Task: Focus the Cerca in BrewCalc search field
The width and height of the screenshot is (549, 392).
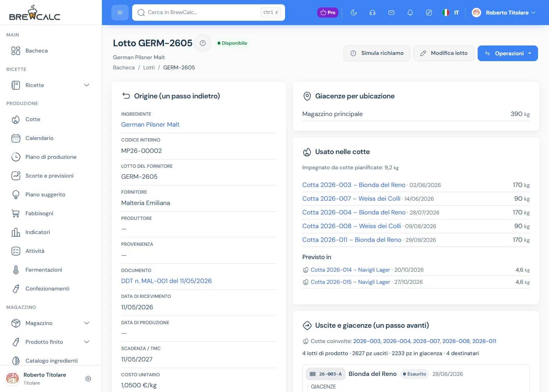Action: 209,13
